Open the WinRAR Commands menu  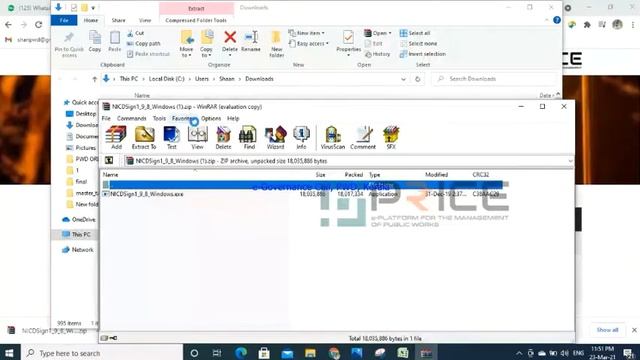[131, 118]
